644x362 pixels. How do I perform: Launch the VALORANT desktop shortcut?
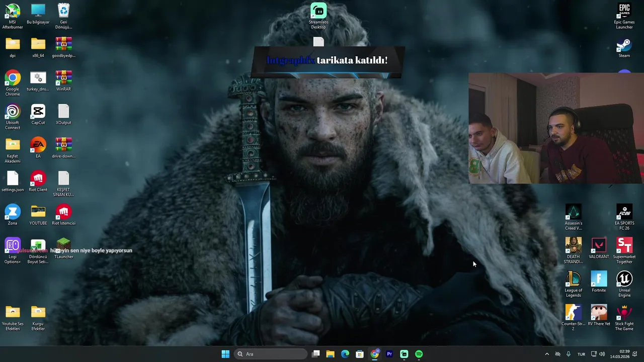click(x=599, y=248)
